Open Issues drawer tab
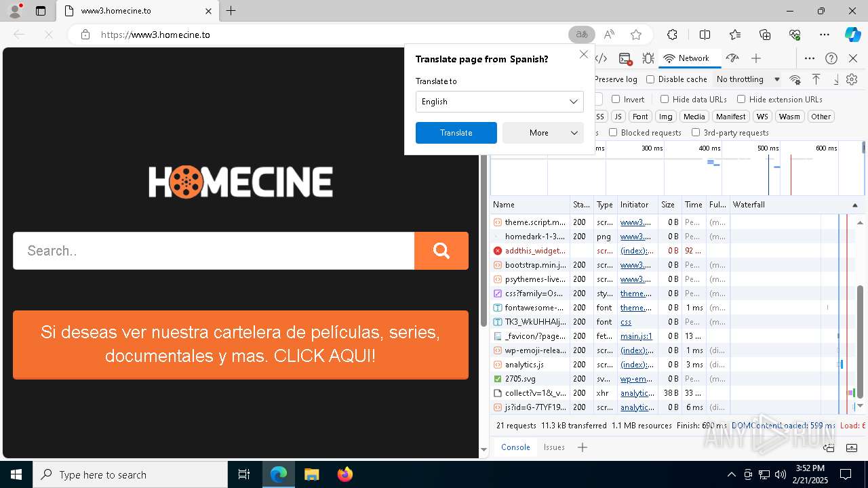868x488 pixels. coord(554,447)
